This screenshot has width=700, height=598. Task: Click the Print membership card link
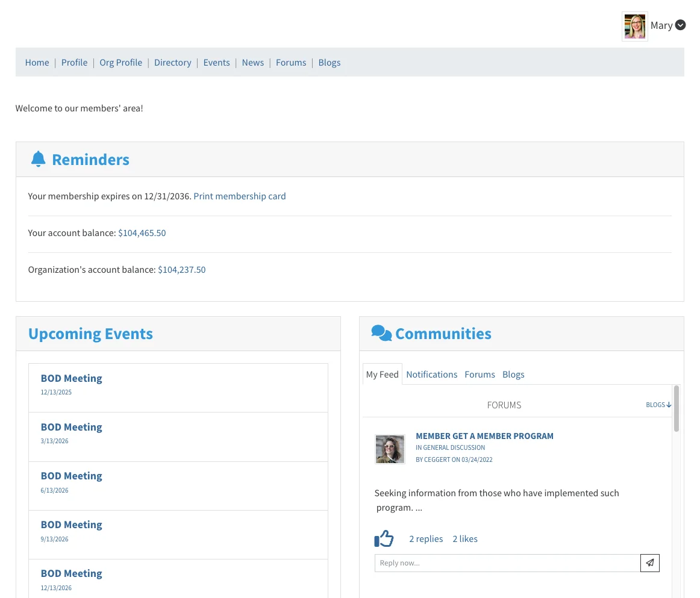click(x=239, y=196)
